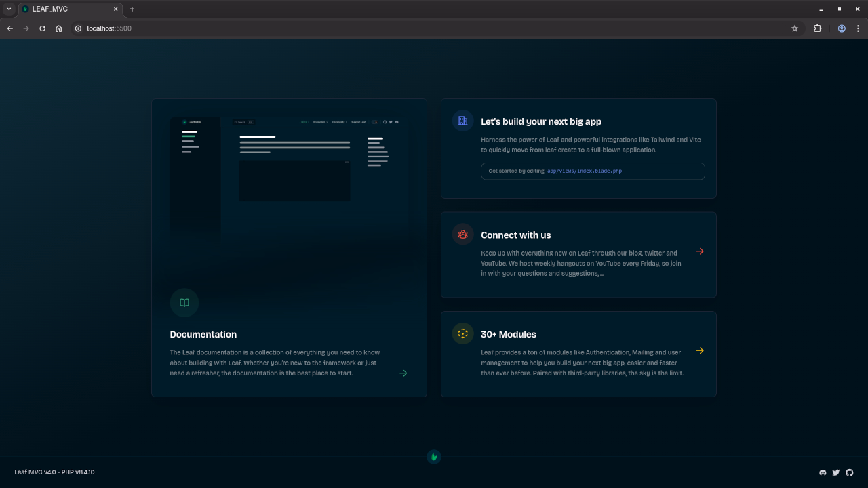Open the 30+ Modules heading
Screen dimensions: 868x488
(x=509, y=334)
